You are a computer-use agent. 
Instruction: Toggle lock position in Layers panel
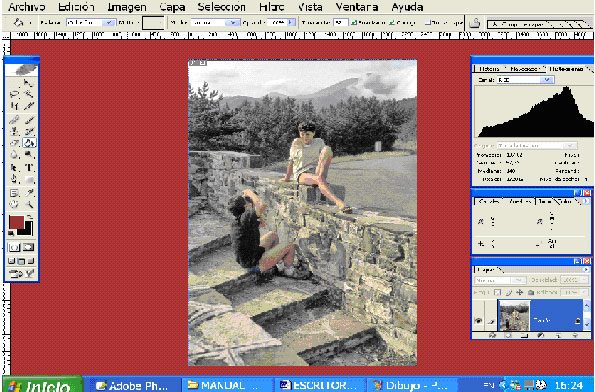coord(519,292)
